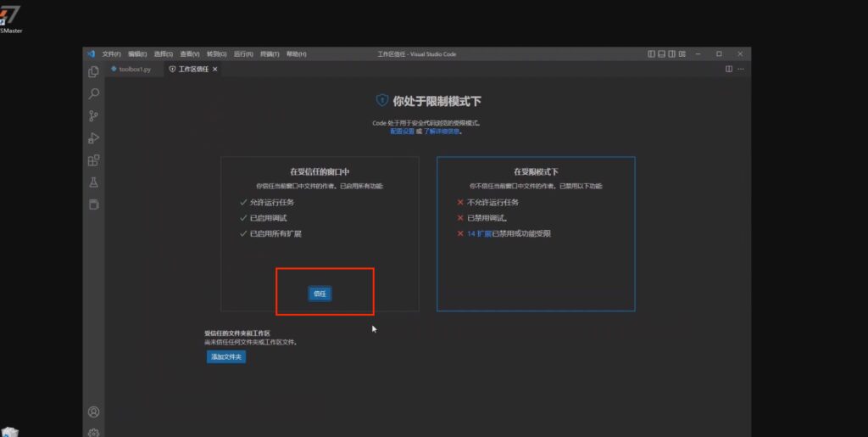Click the 信任 button
The height and width of the screenshot is (437, 868).
320,294
